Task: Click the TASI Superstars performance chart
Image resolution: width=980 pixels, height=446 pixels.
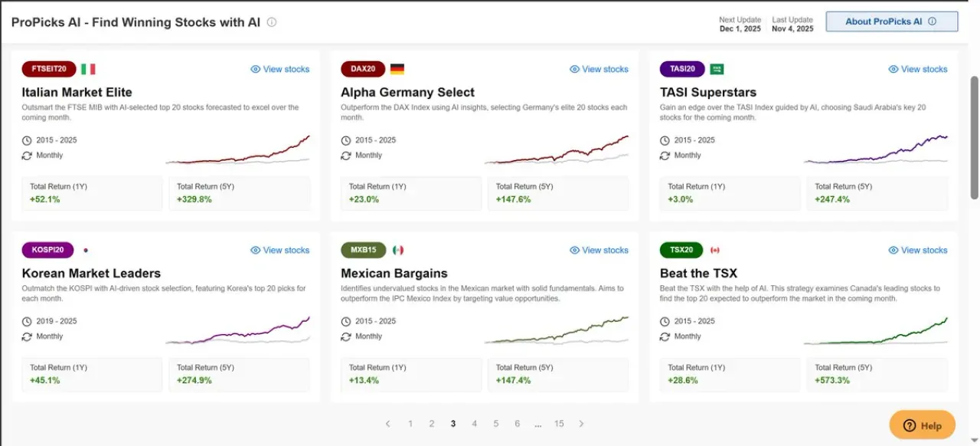Action: click(x=876, y=149)
